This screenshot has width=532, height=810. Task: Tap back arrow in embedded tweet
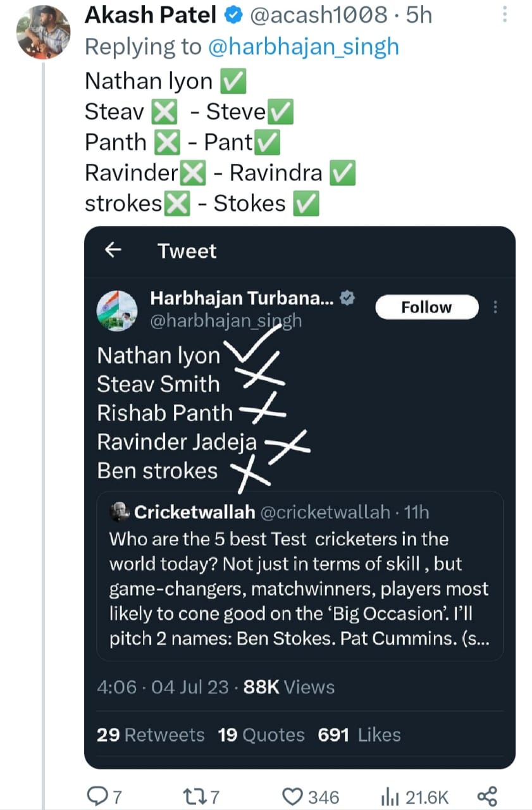(113, 251)
